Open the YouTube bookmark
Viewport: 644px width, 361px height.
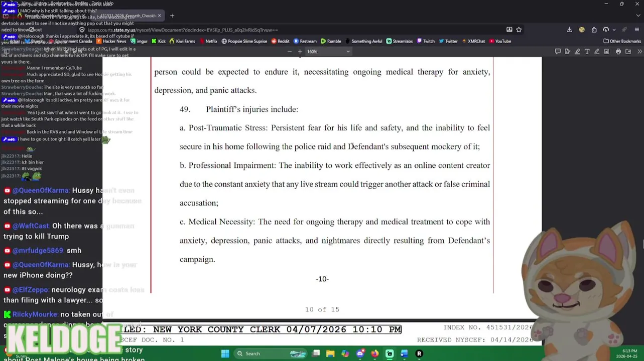pyautogui.click(x=500, y=41)
